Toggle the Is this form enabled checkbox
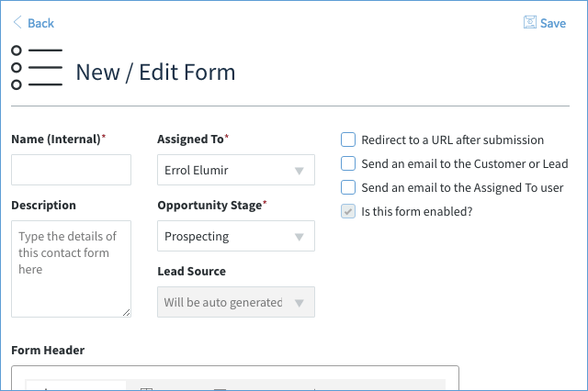The height and width of the screenshot is (391, 588). [x=348, y=211]
